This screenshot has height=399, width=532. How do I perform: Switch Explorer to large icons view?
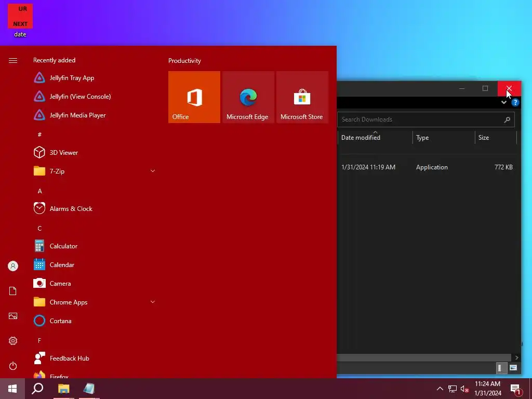513,368
